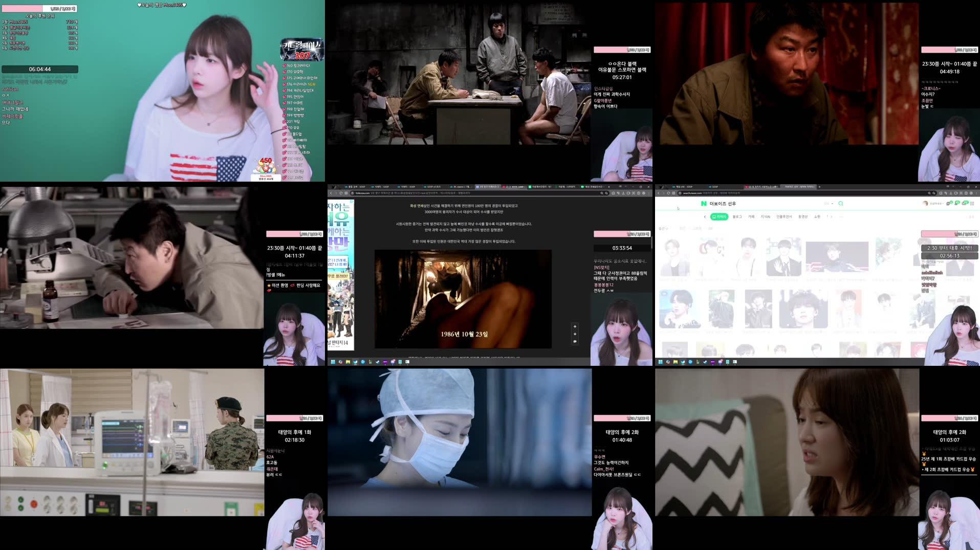The width and height of the screenshot is (980, 550).
Task: Select the 카페 tab on Naver
Action: [x=751, y=217]
